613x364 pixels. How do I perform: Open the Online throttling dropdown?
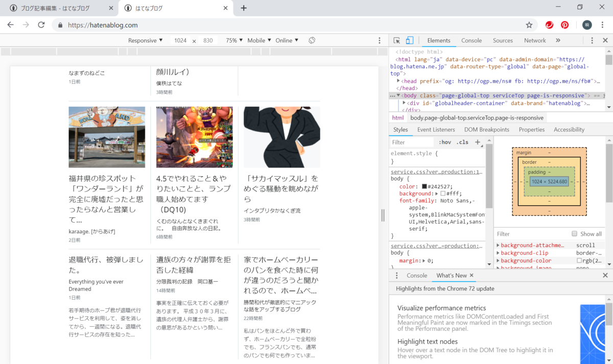pos(287,40)
